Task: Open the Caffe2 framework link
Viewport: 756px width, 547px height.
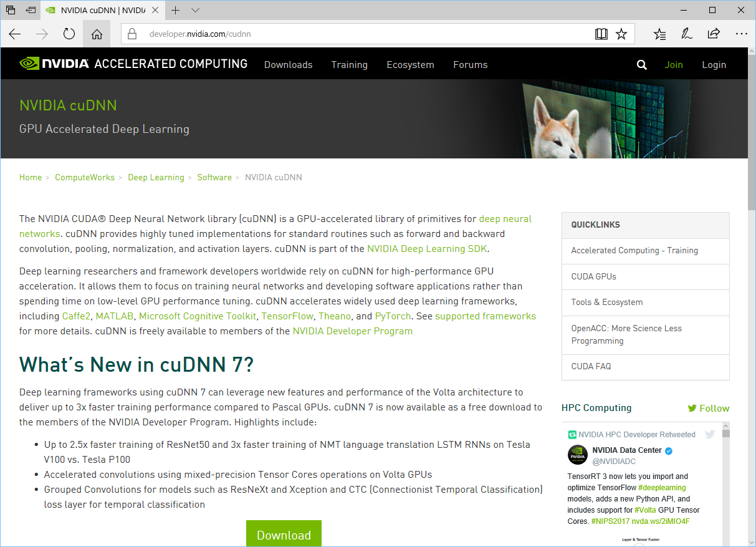Action: click(x=76, y=316)
